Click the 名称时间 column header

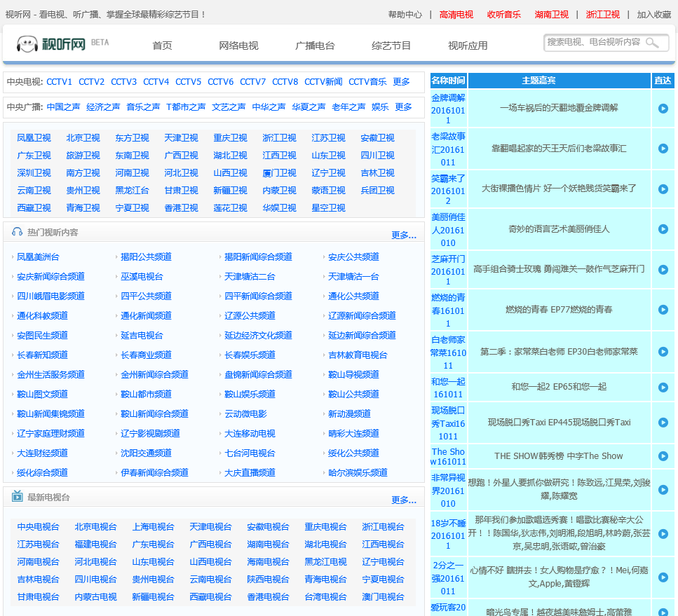tap(449, 81)
